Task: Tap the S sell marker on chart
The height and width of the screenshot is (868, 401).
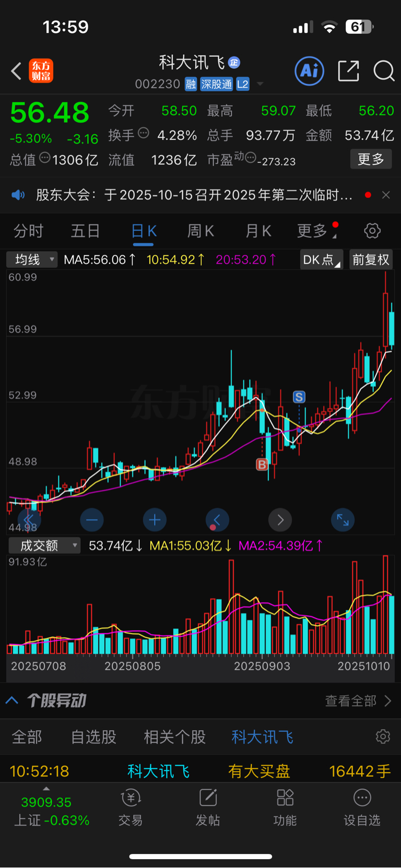Action: (299, 397)
